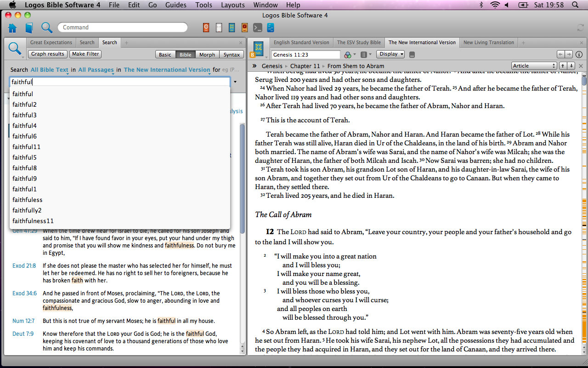
Task: Click the Make Filter button
Action: coord(86,54)
